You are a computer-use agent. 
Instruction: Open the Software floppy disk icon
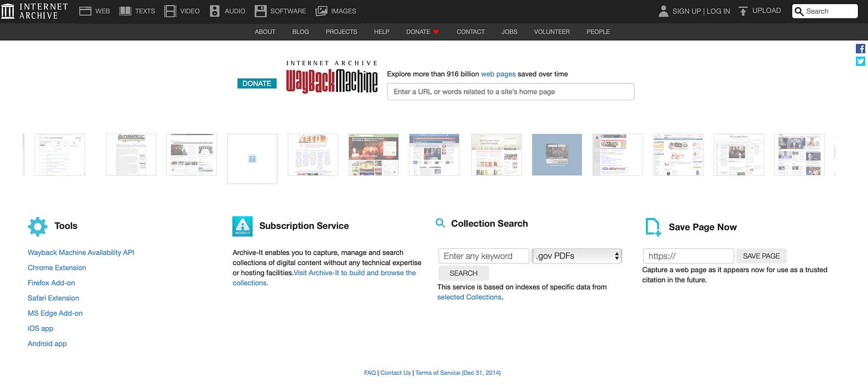(261, 11)
